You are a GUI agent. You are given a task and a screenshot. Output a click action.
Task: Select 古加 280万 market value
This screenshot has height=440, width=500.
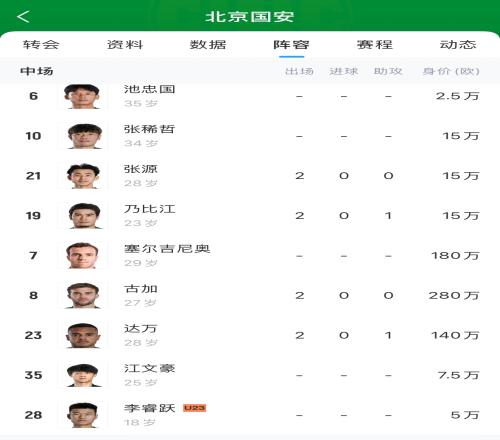(454, 295)
